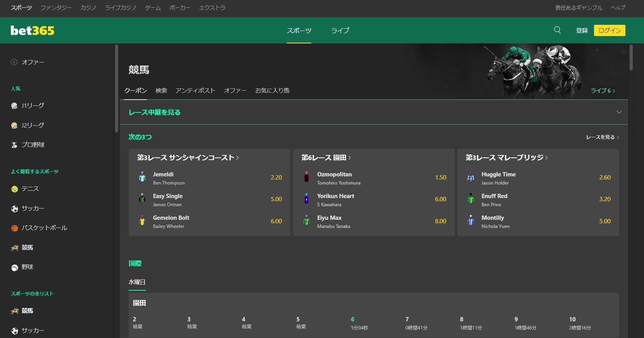This screenshot has width=644, height=338.
Task: Click the bet365 logo
Action: tap(33, 30)
